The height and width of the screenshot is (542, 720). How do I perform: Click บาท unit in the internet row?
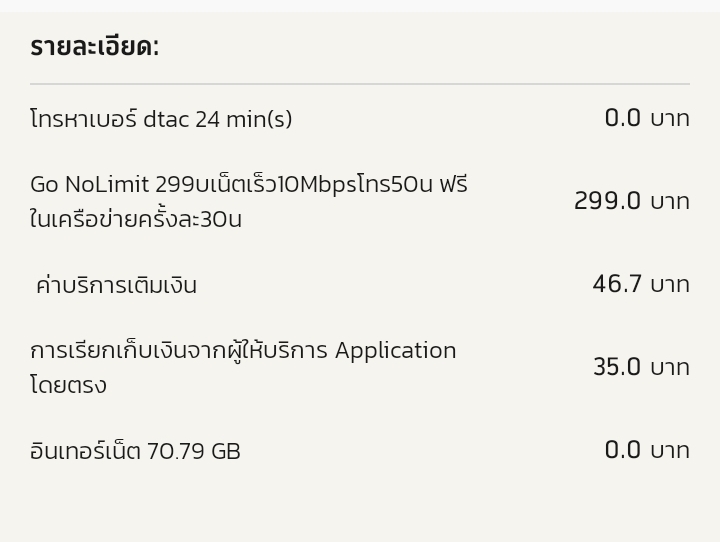click(x=670, y=450)
